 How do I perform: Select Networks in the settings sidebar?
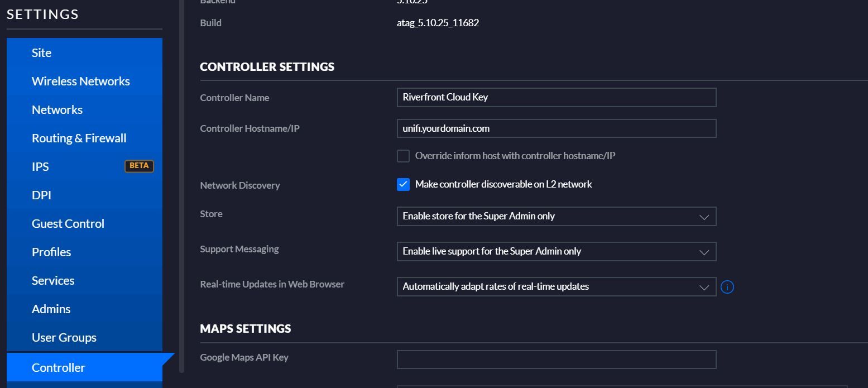[57, 109]
